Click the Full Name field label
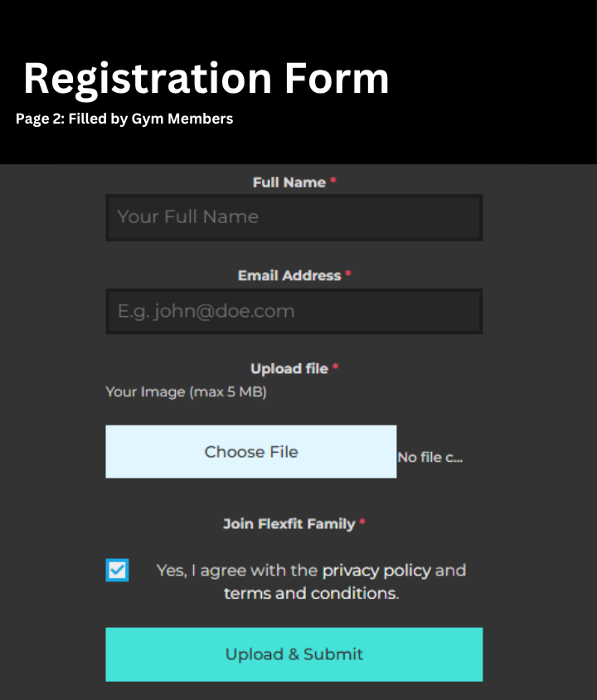This screenshot has width=597, height=700. click(289, 182)
